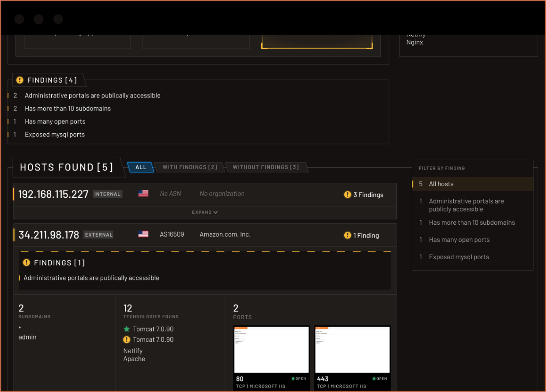The width and height of the screenshot is (546, 392).
Task: Click green star icon next to Tomcat
Action: (x=127, y=329)
